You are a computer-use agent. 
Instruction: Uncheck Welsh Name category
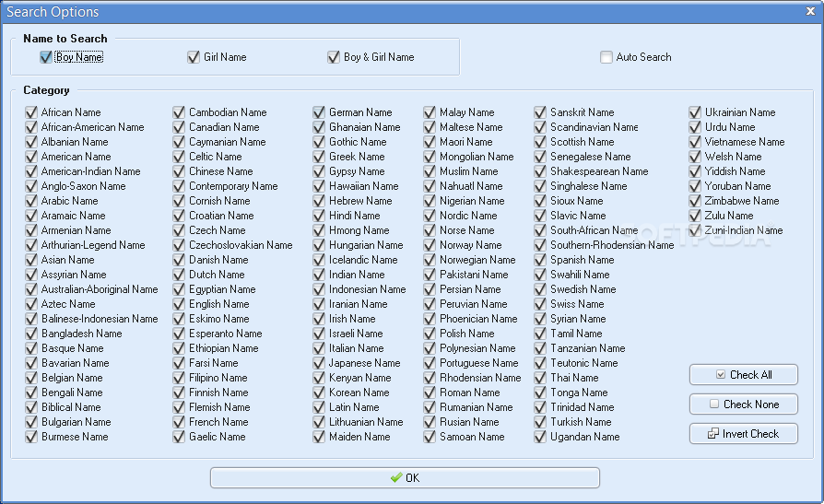pyautogui.click(x=695, y=157)
